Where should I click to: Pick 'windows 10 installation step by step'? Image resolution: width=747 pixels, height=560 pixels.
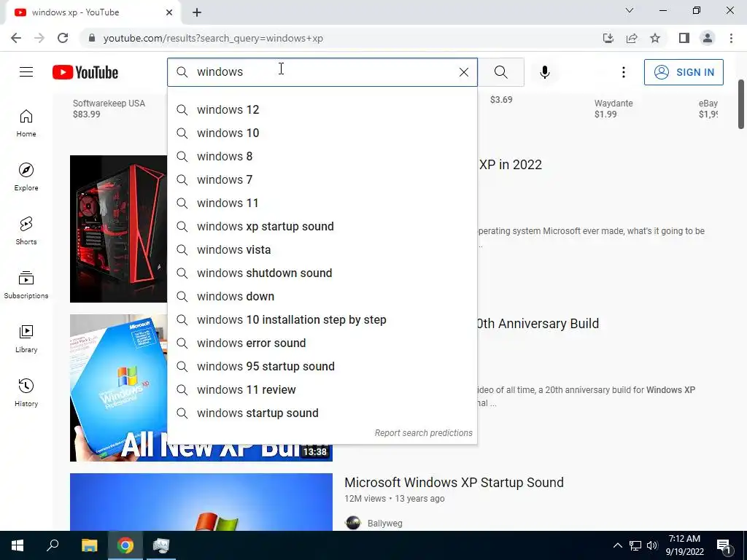(x=322, y=319)
